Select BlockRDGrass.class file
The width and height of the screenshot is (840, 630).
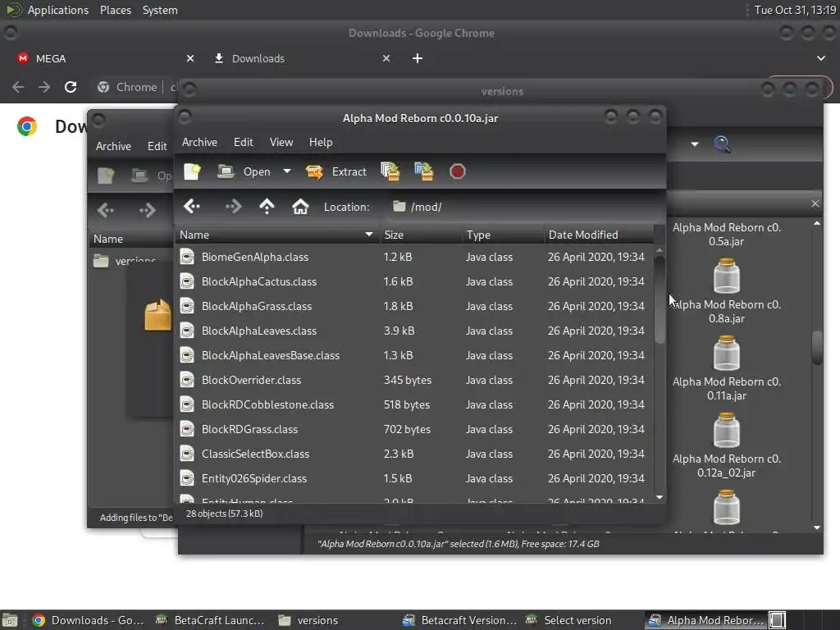pos(414,430)
